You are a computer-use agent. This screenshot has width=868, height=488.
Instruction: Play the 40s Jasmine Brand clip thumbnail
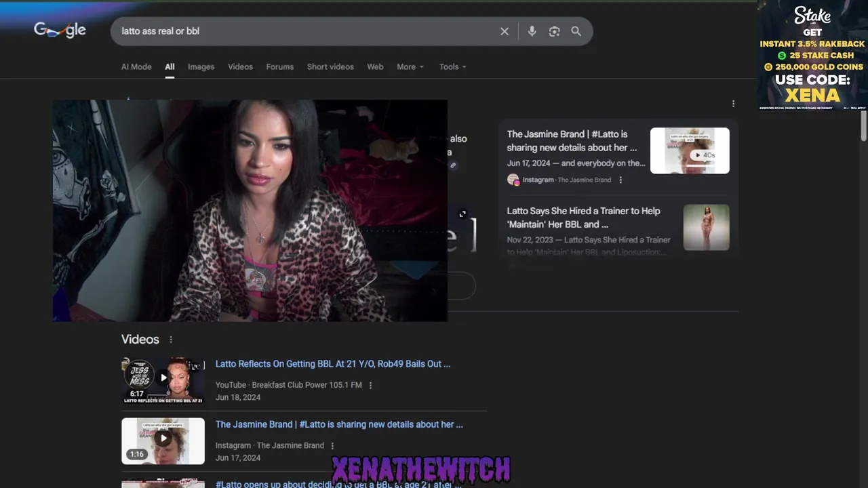690,150
